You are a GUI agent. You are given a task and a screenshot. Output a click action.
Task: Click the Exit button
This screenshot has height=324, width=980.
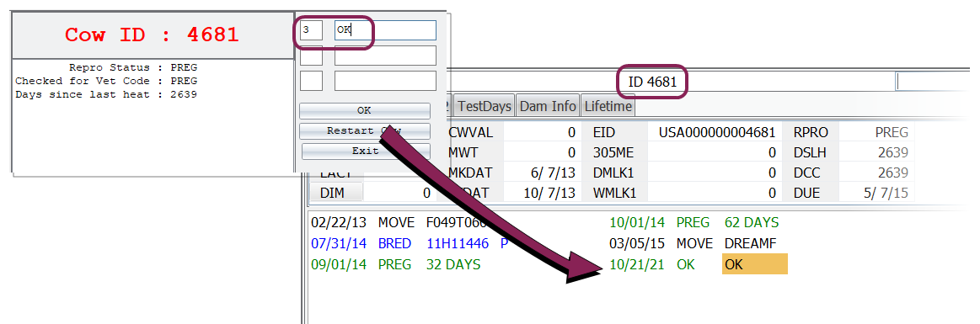click(366, 151)
